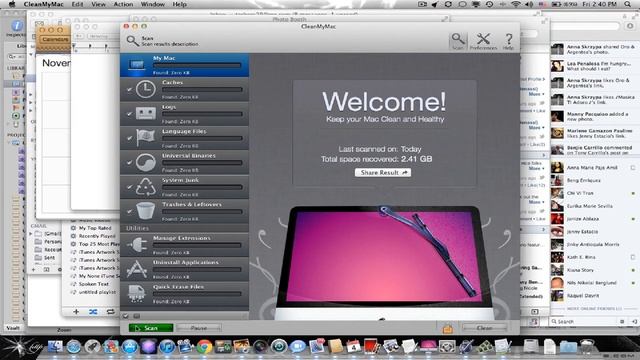
Task: Click Calendars button in Calendar window
Action: 55,40
